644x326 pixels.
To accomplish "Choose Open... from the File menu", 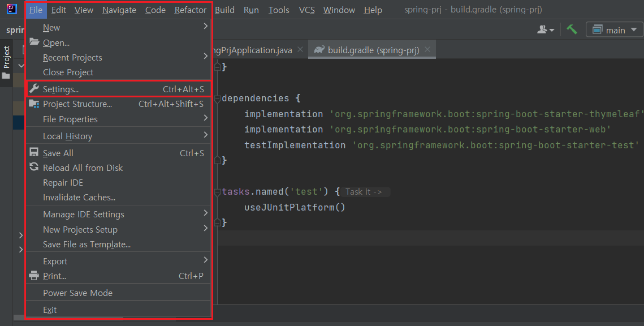I will tap(118, 43).
